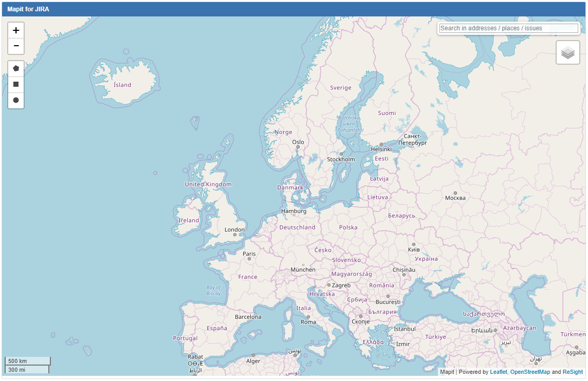
Task: Expand the layer selection control
Action: pos(567,52)
